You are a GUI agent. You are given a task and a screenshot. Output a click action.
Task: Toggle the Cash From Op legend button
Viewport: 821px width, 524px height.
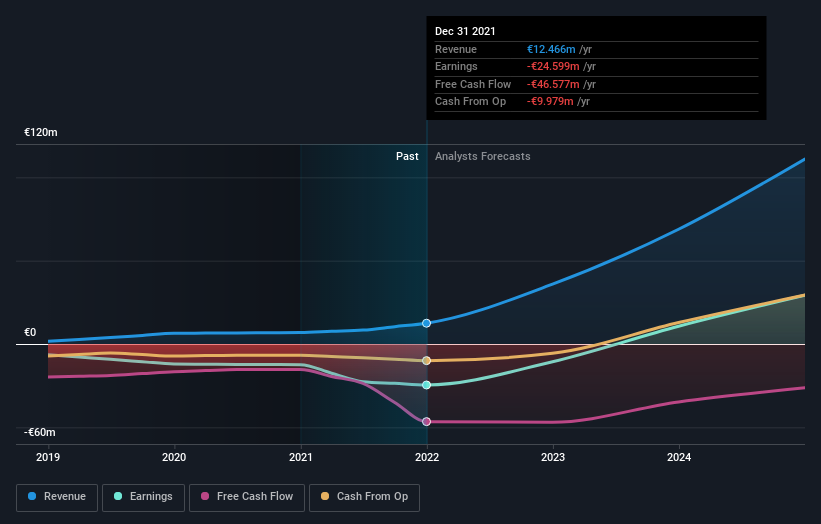(364, 497)
